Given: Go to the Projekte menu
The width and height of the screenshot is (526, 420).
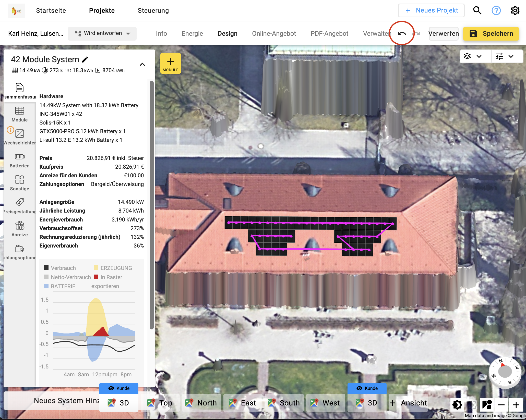Looking at the screenshot, I should tap(102, 10).
